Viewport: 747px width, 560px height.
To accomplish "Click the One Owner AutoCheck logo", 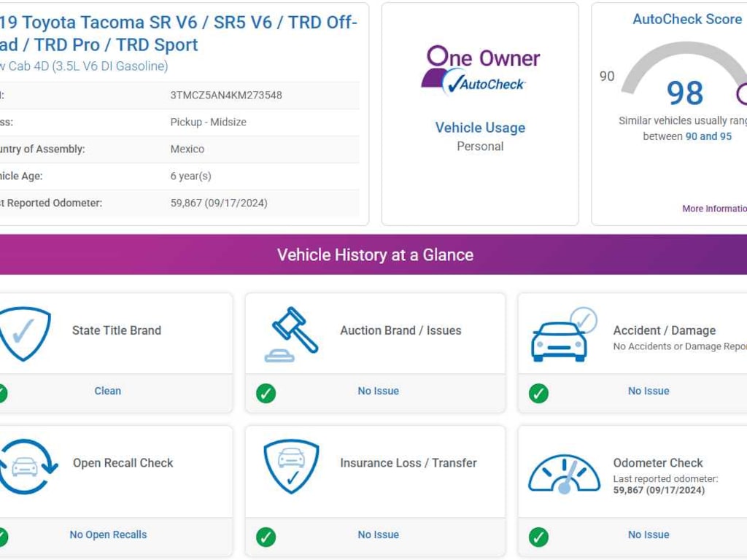I will click(x=480, y=71).
